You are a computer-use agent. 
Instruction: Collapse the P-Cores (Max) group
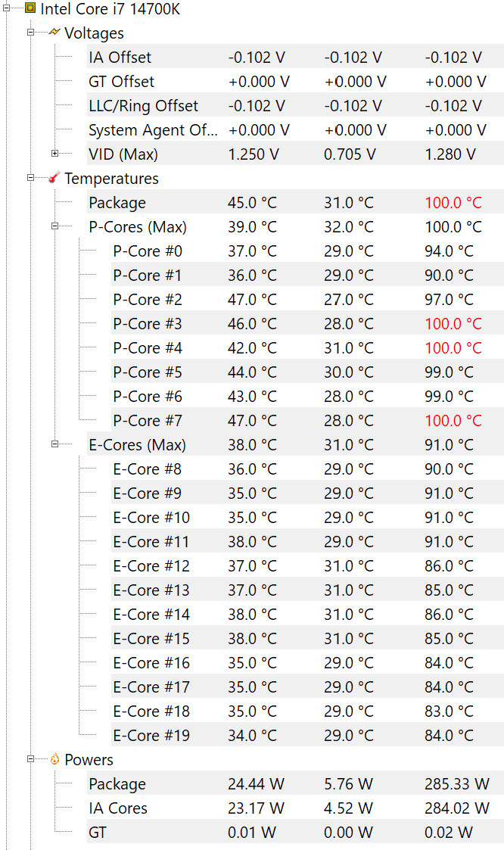tap(55, 226)
